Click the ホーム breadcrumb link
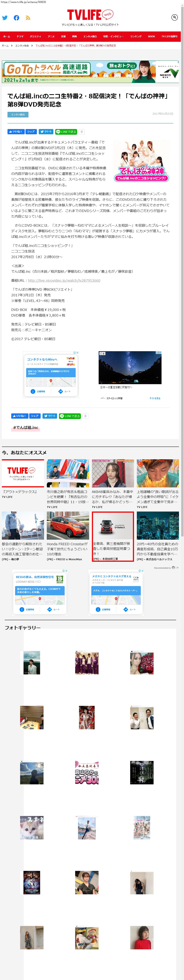 point(5,46)
